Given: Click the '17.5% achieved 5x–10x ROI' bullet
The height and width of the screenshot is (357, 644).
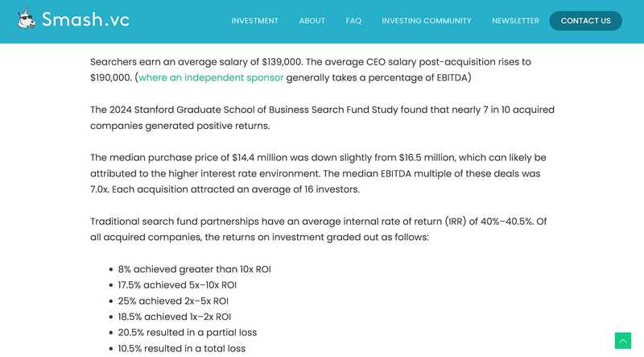Looking at the screenshot, I should pos(177,285).
